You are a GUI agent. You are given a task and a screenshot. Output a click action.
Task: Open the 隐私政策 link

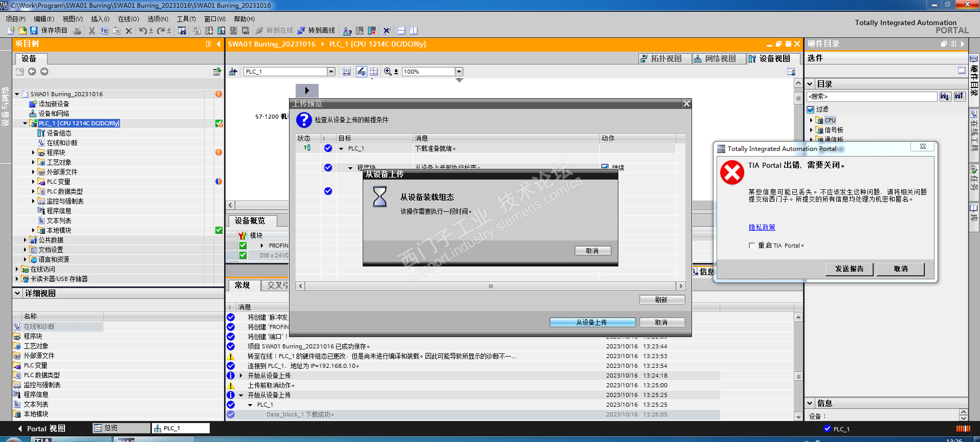point(762,227)
